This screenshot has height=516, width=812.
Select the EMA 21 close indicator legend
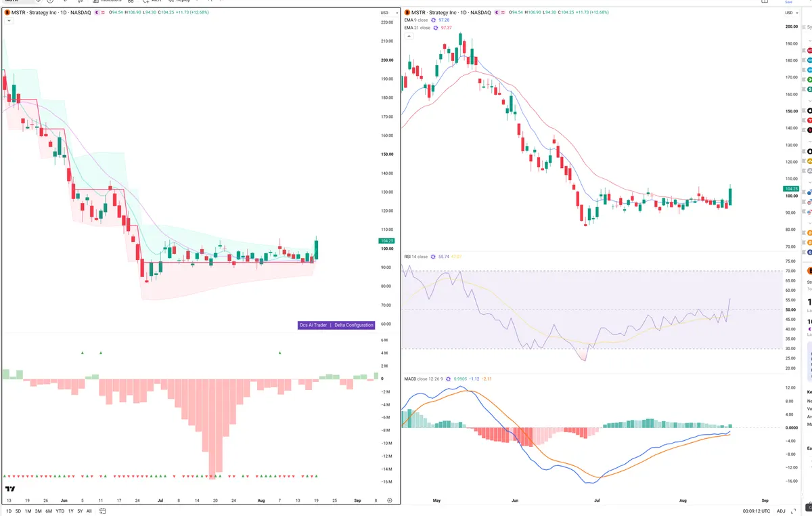pos(417,28)
